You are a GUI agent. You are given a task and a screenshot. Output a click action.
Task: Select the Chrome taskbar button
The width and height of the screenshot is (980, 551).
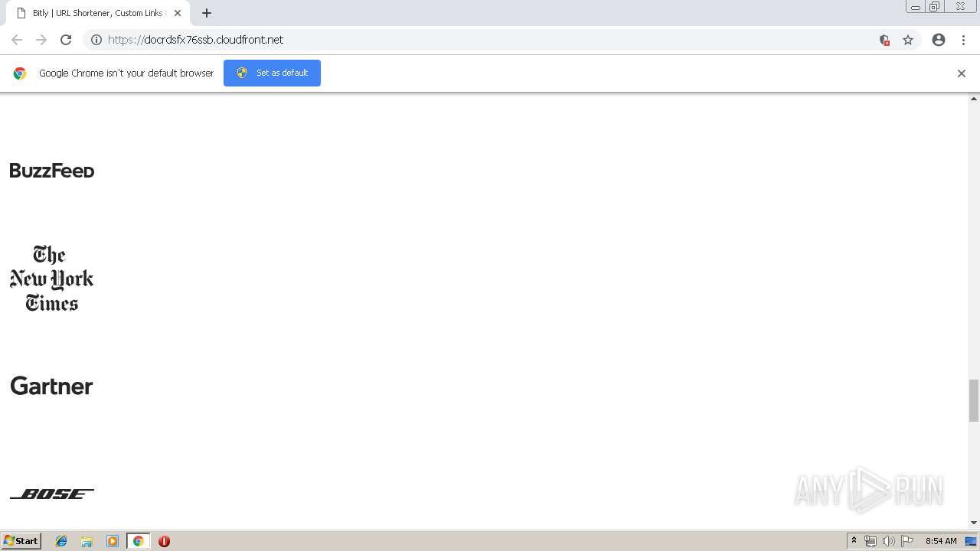[138, 541]
